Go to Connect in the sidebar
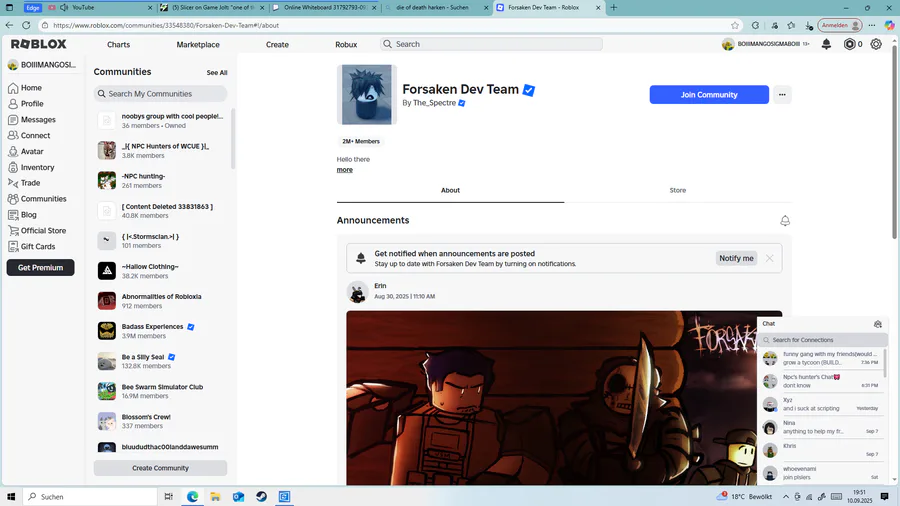Image resolution: width=900 pixels, height=506 pixels. coord(35,135)
